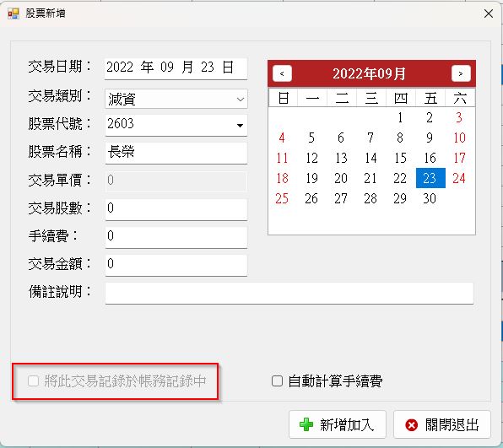Focus the 備註說明 text field
The height and width of the screenshot is (448, 503).
[x=289, y=293]
